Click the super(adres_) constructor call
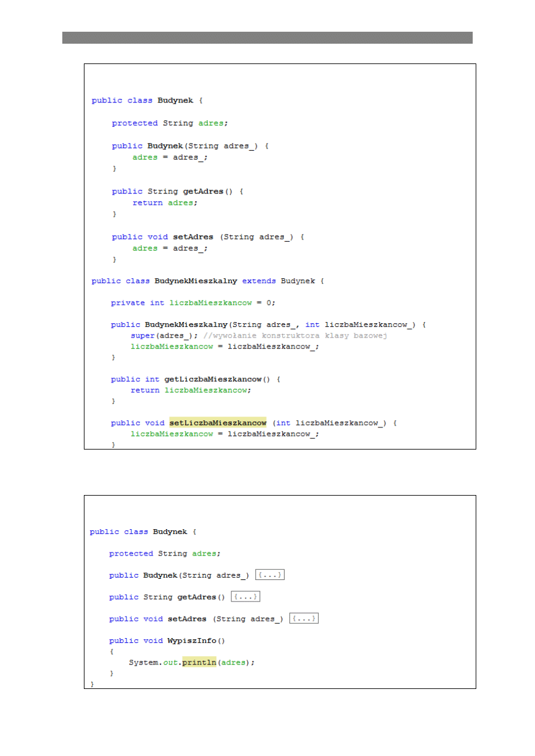Image resolution: width=535 pixels, height=756 pixels. [x=164, y=336]
